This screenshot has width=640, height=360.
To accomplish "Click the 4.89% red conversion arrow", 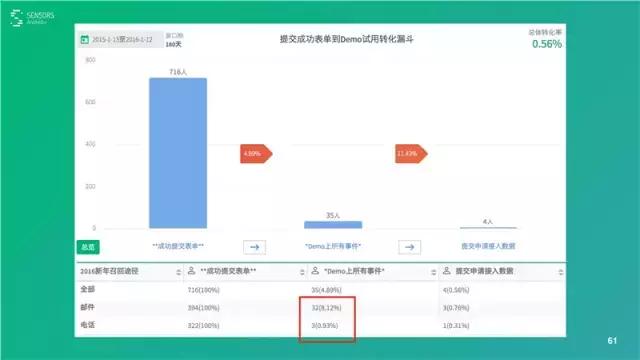I will tap(256, 154).
